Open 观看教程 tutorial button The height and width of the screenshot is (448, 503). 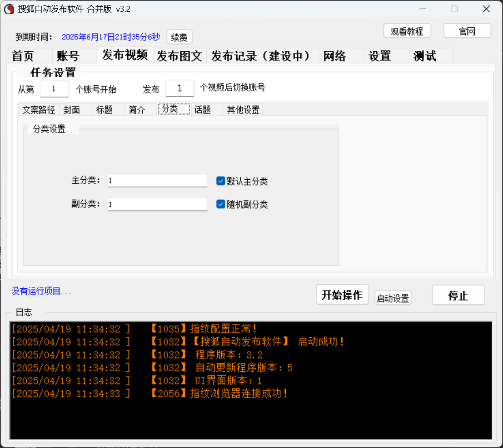pyautogui.click(x=407, y=31)
